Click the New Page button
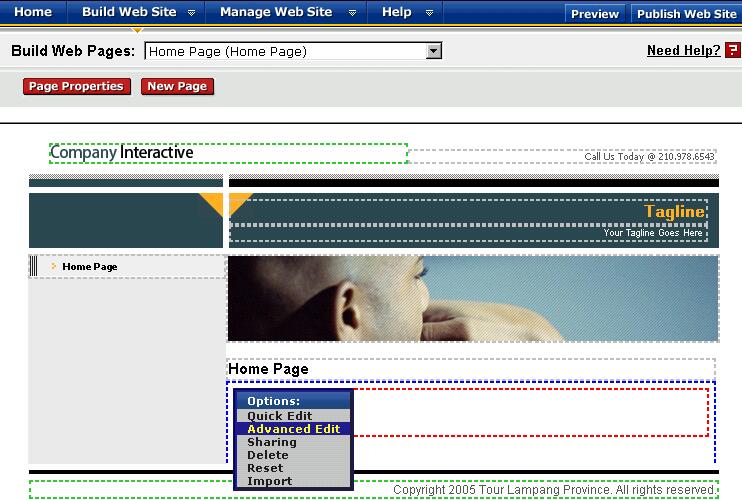This screenshot has height=500, width=742. coord(177,86)
